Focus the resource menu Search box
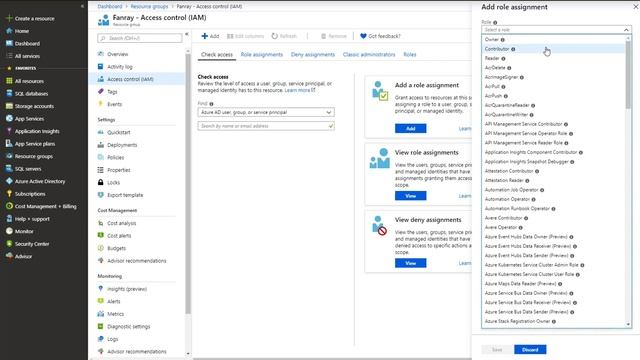The width and height of the screenshot is (640, 360). tap(140, 38)
